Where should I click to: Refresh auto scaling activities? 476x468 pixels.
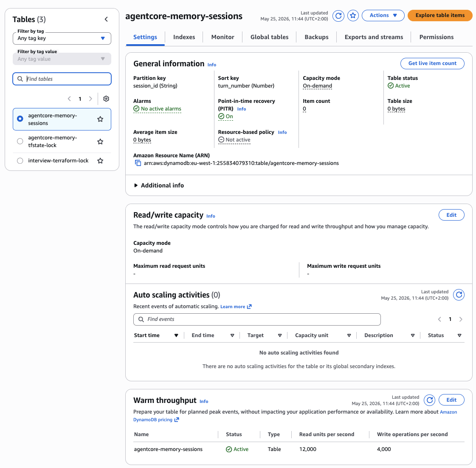pos(459,295)
